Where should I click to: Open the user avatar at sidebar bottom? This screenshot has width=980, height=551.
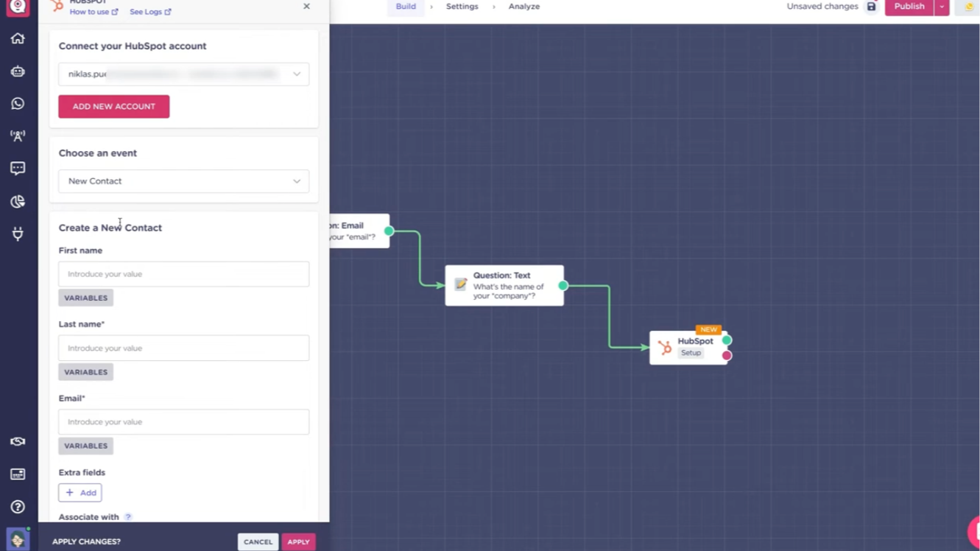(x=18, y=539)
